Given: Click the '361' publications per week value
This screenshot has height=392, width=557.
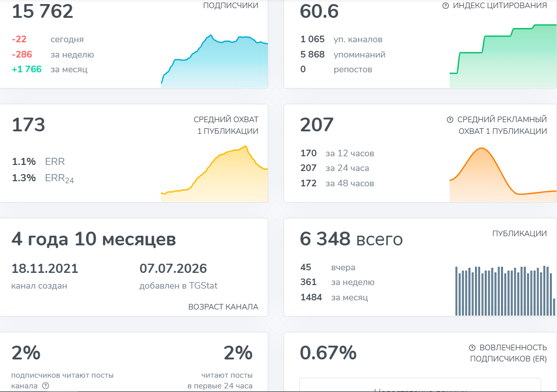Looking at the screenshot, I should (309, 282).
